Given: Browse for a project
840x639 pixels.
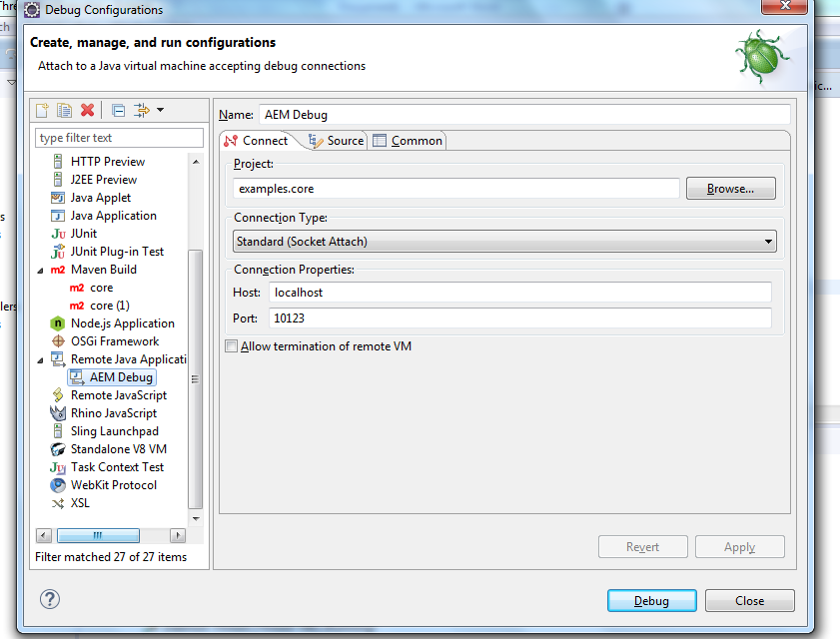Looking at the screenshot, I should click(x=732, y=188).
